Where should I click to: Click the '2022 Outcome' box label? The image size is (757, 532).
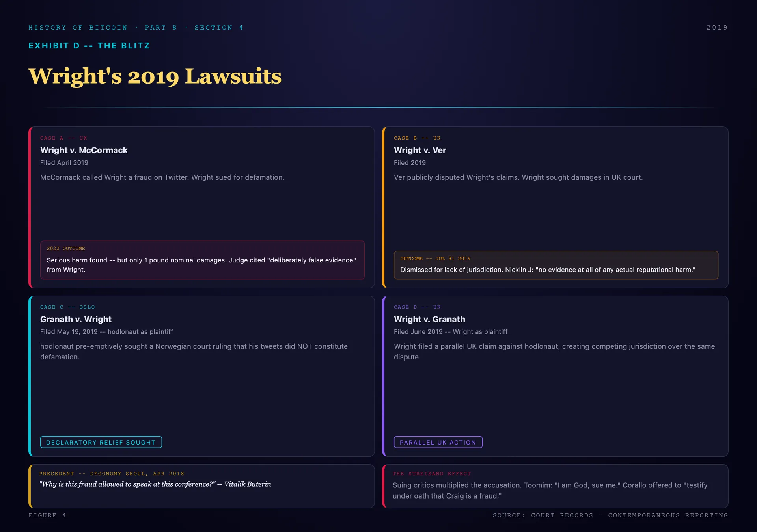66,249
